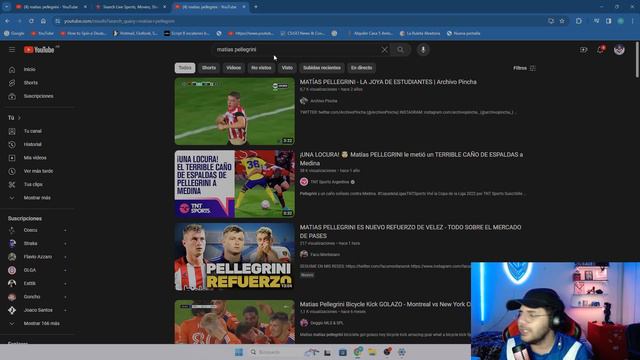
Task: Click the TNT Sports caño thumbnail
Action: click(x=235, y=184)
